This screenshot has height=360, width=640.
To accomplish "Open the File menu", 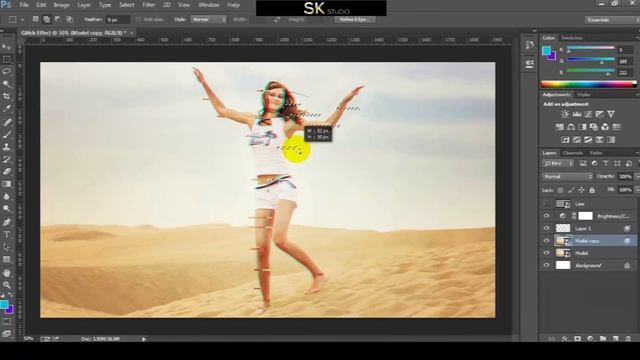I will pyautogui.click(x=24, y=5).
